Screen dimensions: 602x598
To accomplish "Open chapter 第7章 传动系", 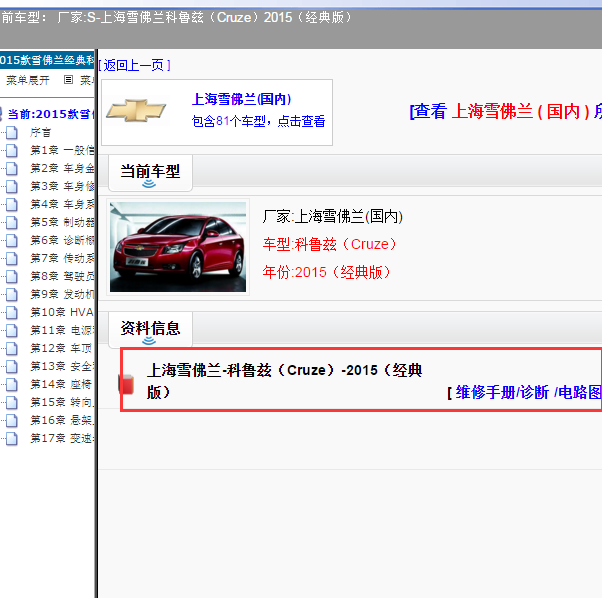I will [62, 259].
